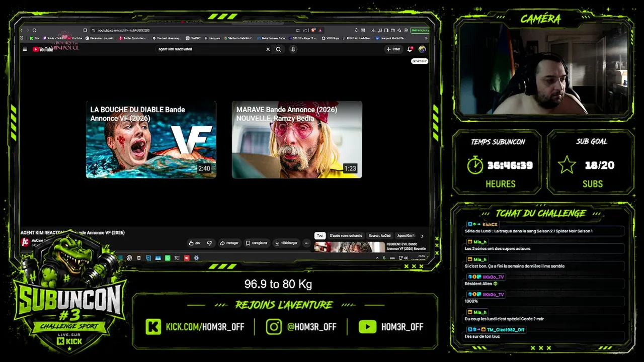
Task: Click the 18/20 sub goal counter
Action: (600, 165)
